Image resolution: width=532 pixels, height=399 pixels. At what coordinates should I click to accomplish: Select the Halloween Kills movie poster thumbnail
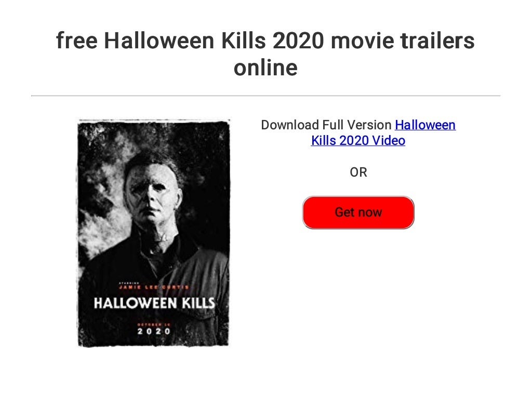[x=154, y=233]
